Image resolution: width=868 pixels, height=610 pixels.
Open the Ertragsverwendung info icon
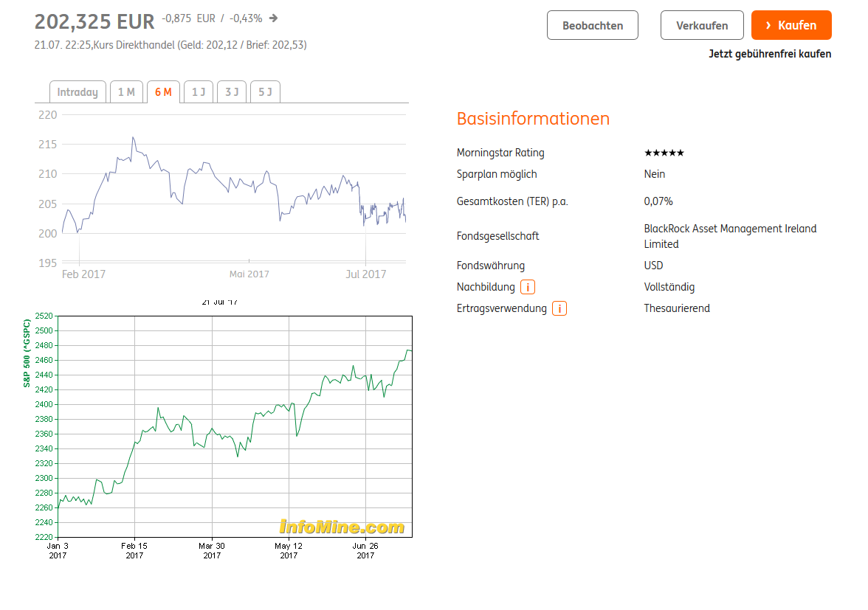pyautogui.click(x=559, y=308)
